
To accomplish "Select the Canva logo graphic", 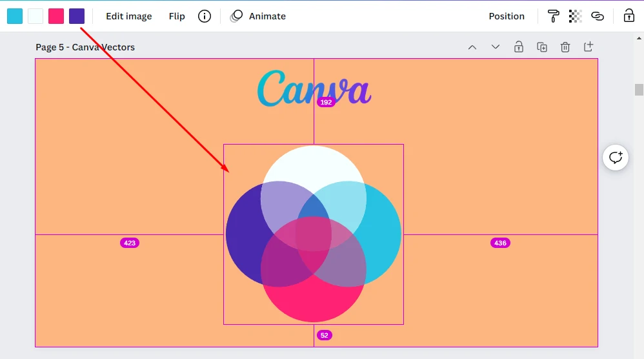I will pyautogui.click(x=314, y=88).
